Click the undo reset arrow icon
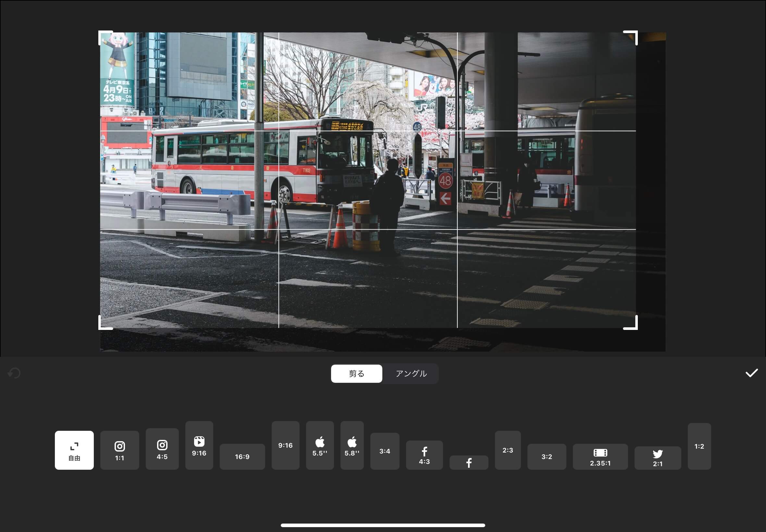This screenshot has width=766, height=532. [x=14, y=373]
